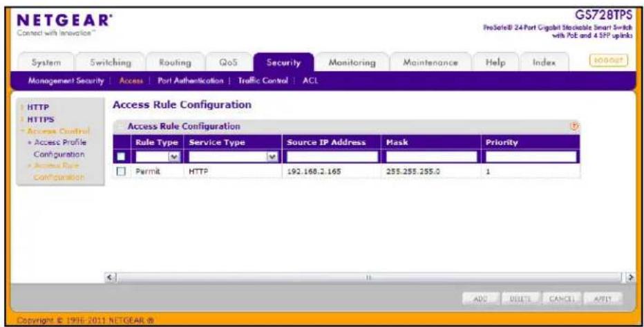Click the Source IP Address input field

coord(332,156)
